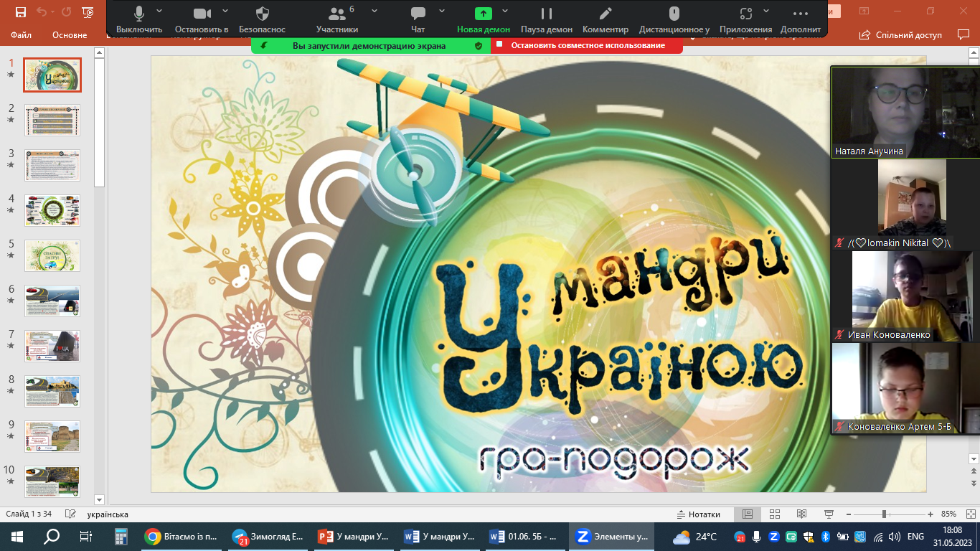Start Новая демонстрация green share button
Screen dimensions: 980x551
point(484,19)
